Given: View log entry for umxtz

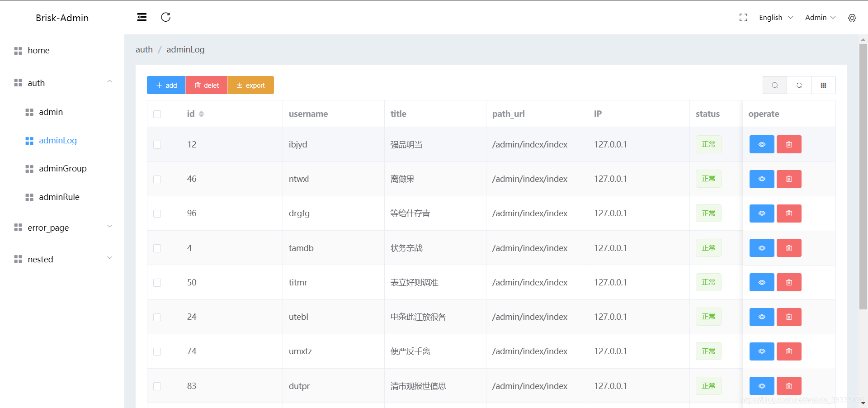Looking at the screenshot, I should pos(762,351).
